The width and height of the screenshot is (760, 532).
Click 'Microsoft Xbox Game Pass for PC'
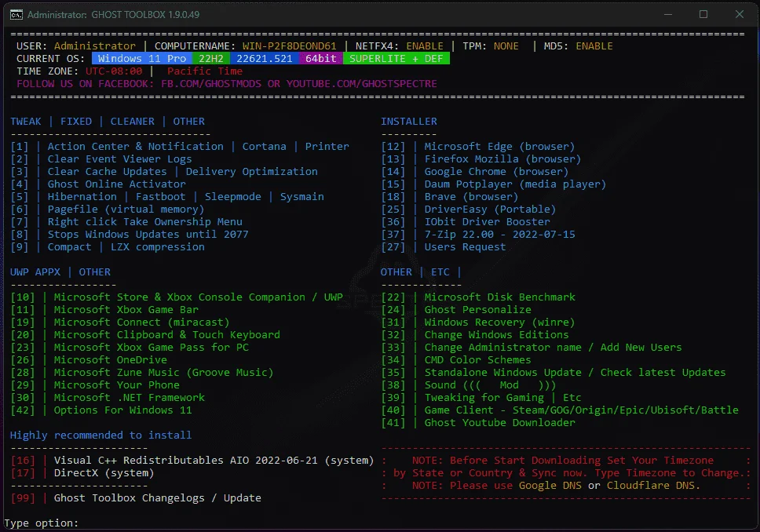tap(152, 348)
